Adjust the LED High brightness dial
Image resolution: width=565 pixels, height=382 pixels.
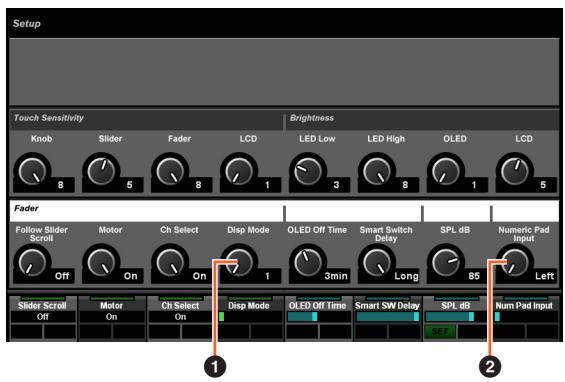click(377, 171)
